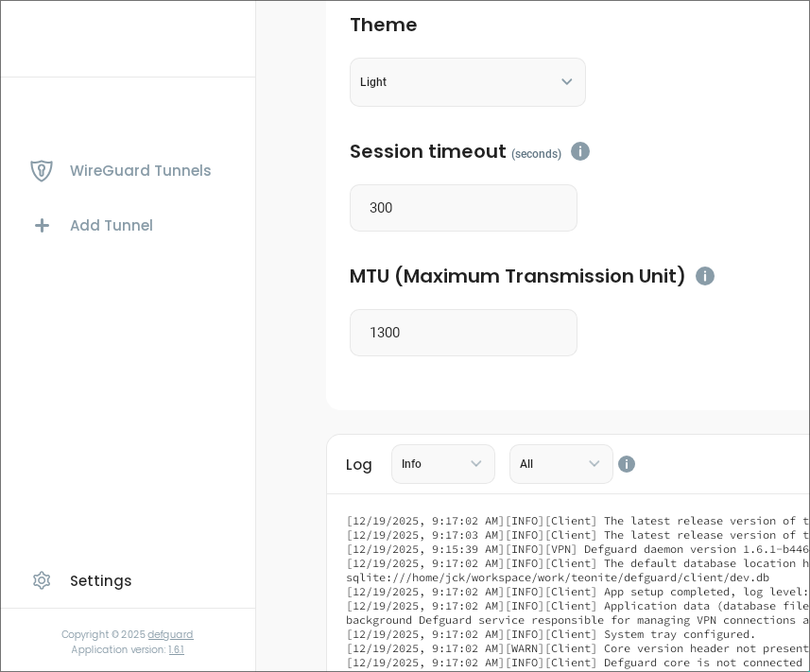Image resolution: width=810 pixels, height=672 pixels.
Task: Click the MTU input field showing 1300
Action: [x=463, y=333]
